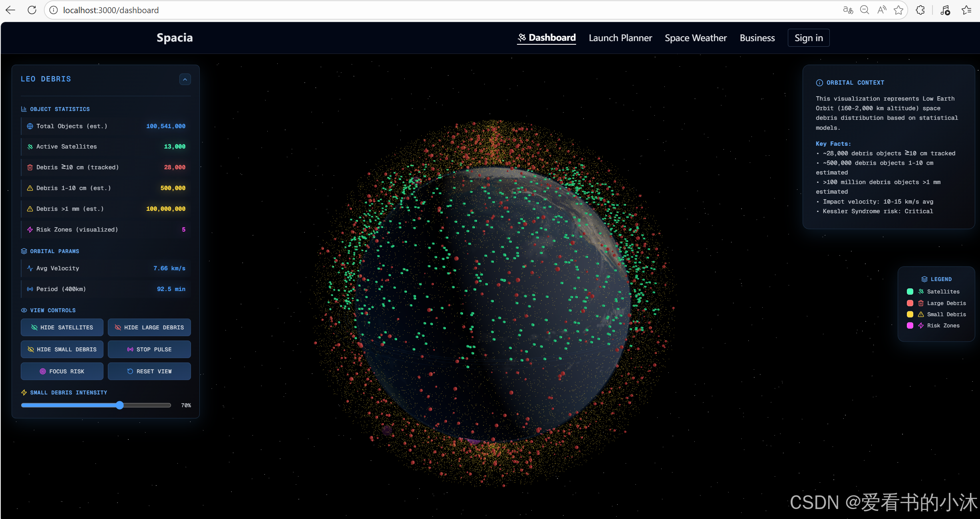The width and height of the screenshot is (980, 519).
Task: Click the site information icon in address bar
Action: pyautogui.click(x=54, y=10)
